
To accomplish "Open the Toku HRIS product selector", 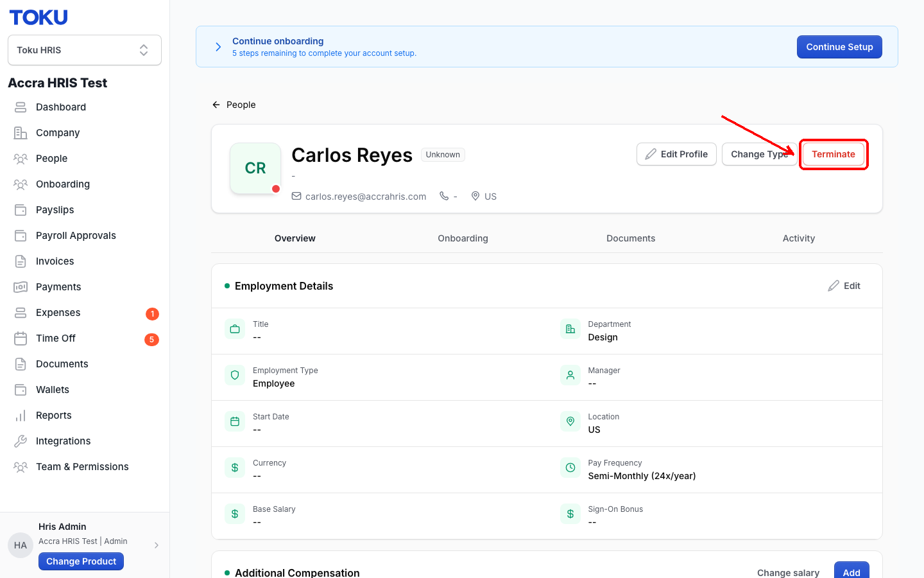I will (85, 50).
